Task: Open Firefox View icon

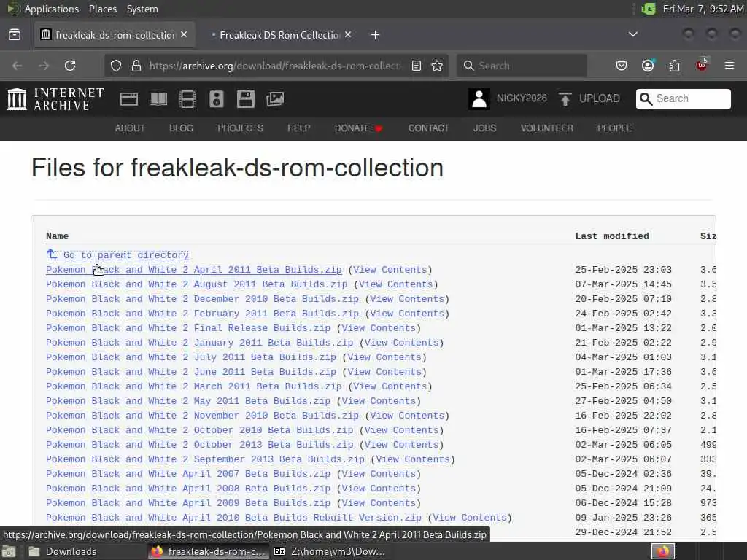Action: click(x=15, y=35)
